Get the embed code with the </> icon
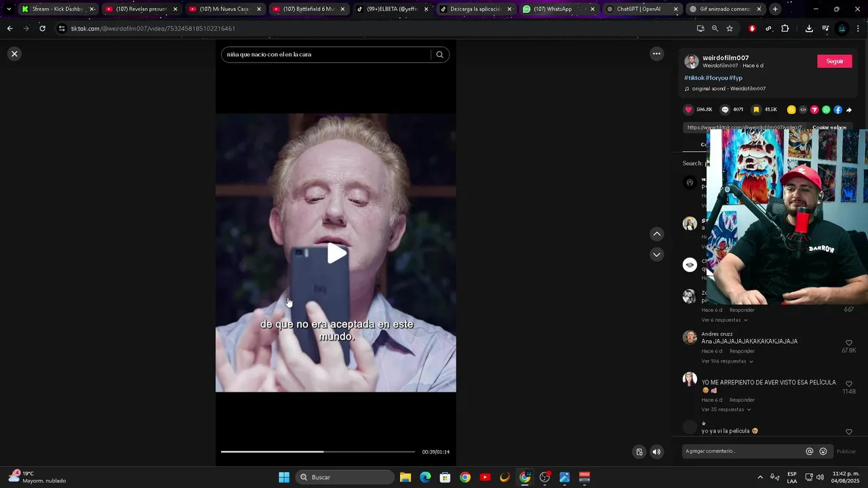 pos(803,110)
